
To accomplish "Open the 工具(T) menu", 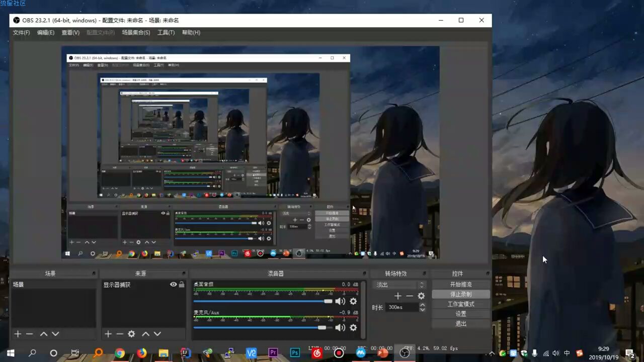I will point(166,33).
